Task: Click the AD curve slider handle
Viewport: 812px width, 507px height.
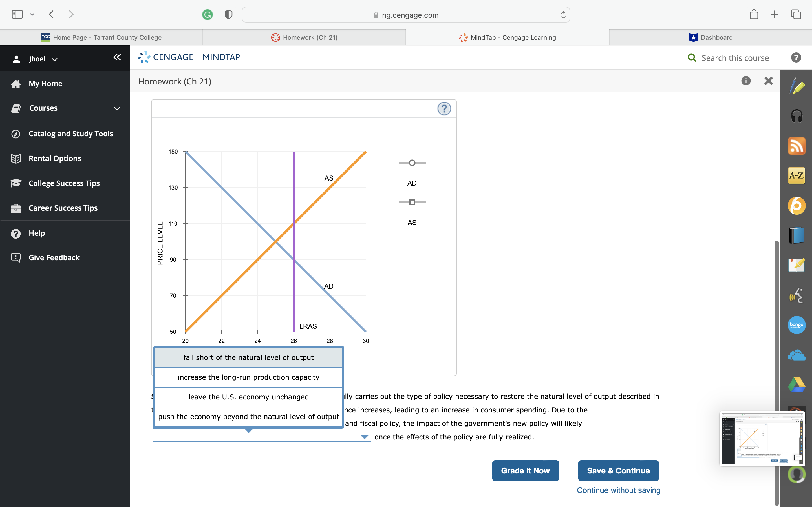Action: (412, 163)
